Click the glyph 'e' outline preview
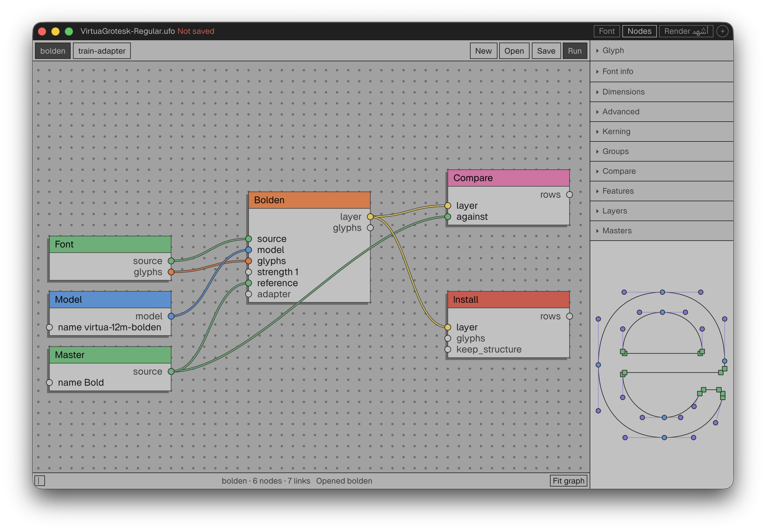 661,365
